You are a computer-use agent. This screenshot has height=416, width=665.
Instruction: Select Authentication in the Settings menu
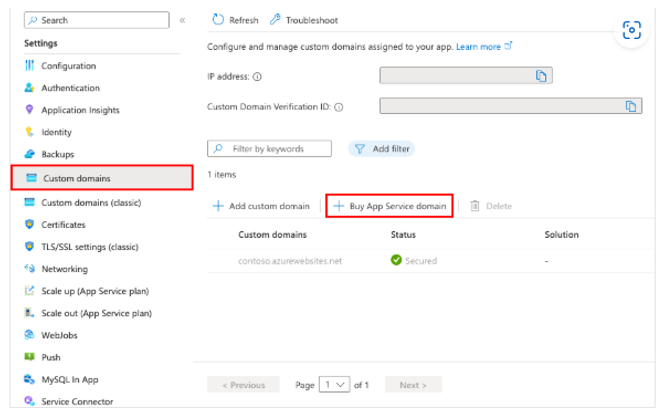70,88
